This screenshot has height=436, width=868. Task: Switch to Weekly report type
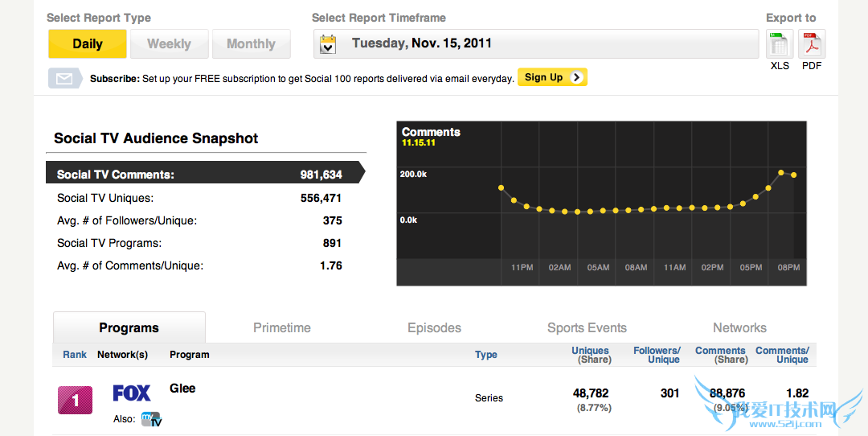169,44
